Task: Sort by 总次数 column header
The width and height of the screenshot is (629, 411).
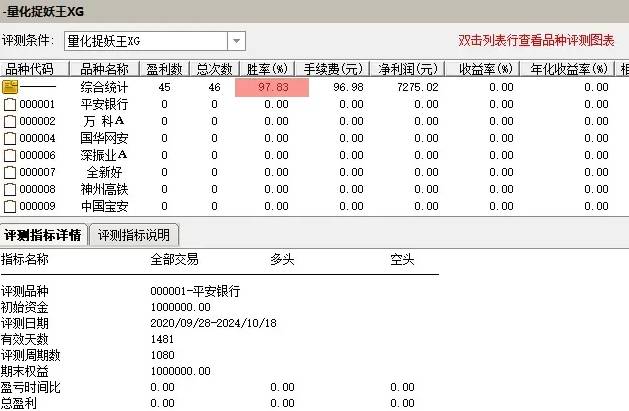Action: [214, 69]
